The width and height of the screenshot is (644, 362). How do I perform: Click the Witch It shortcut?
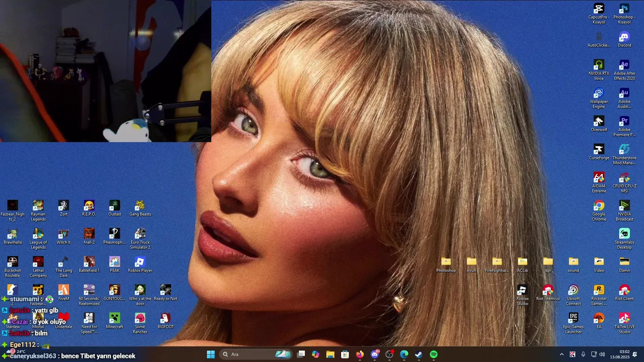(63, 236)
